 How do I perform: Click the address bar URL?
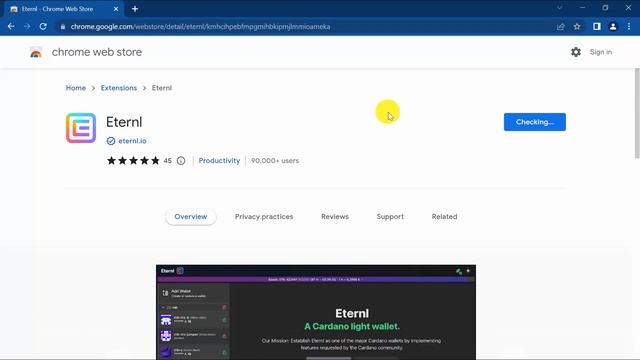coord(200,27)
